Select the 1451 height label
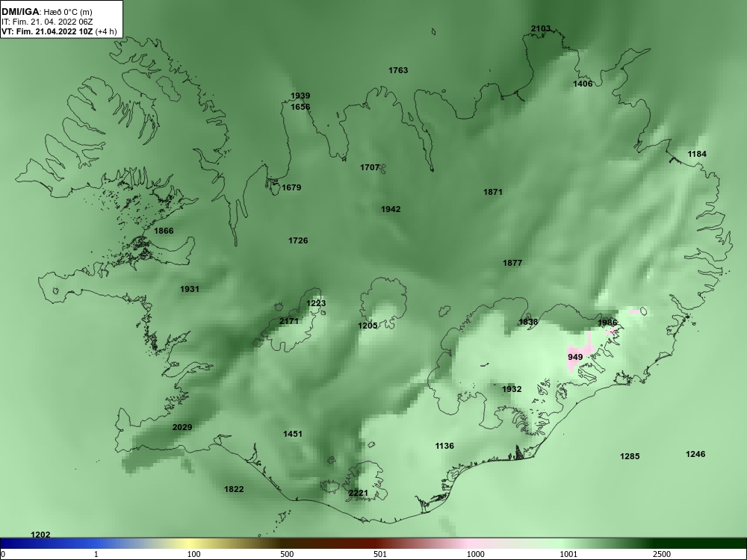 293,434
